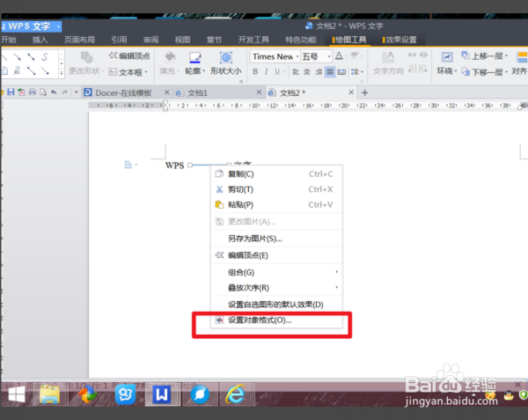The width and height of the screenshot is (528, 420).
Task: Click the Undo arrow icon
Action: [54, 92]
